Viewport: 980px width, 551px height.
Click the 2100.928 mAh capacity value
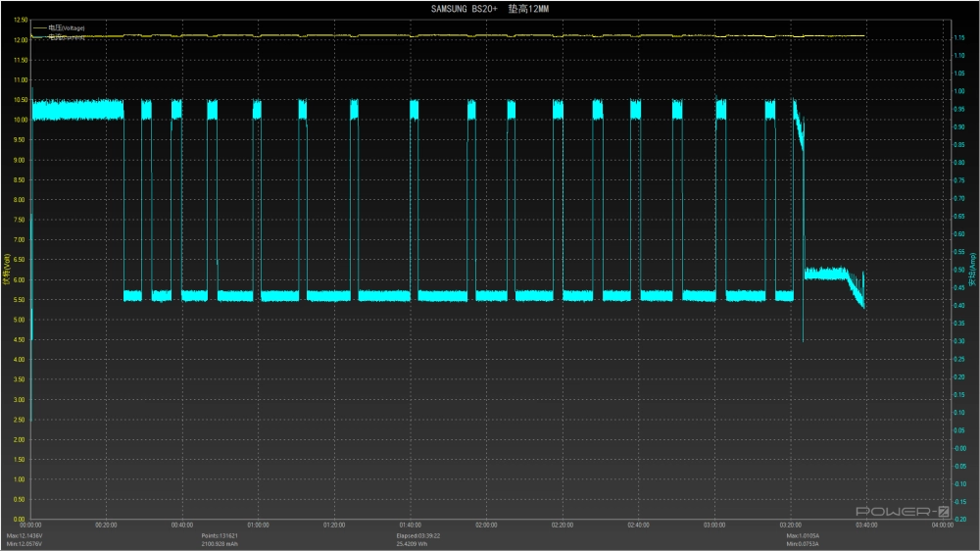[220, 544]
